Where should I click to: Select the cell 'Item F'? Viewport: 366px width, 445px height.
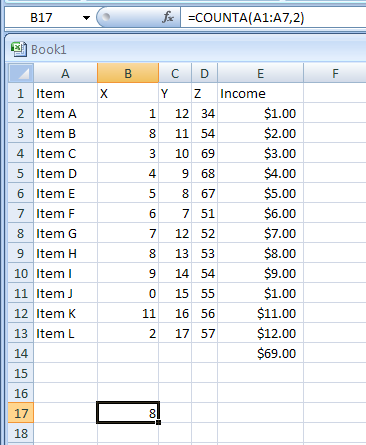(65, 213)
